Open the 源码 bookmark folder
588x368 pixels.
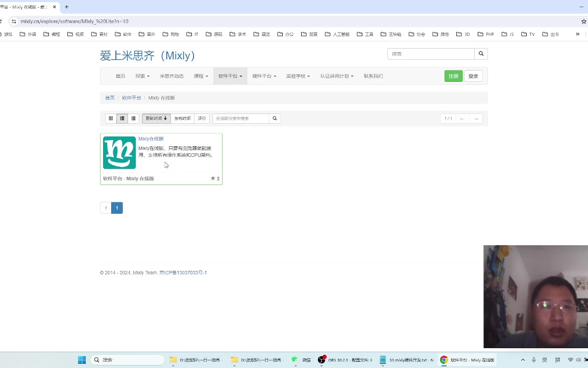click(214, 34)
